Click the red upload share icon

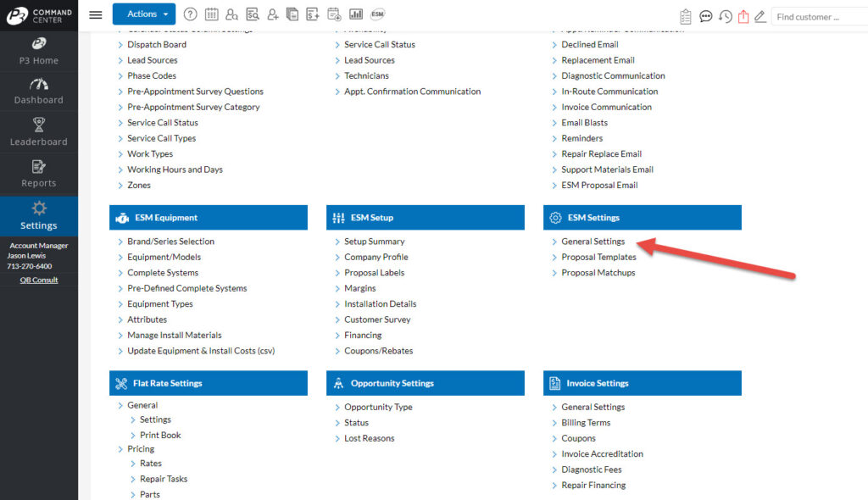tap(743, 16)
